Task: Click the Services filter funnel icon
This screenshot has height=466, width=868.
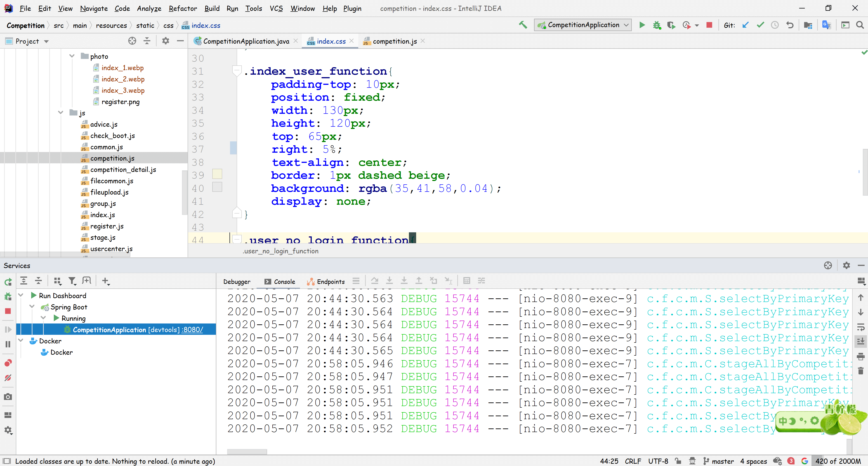Action: [x=72, y=281]
